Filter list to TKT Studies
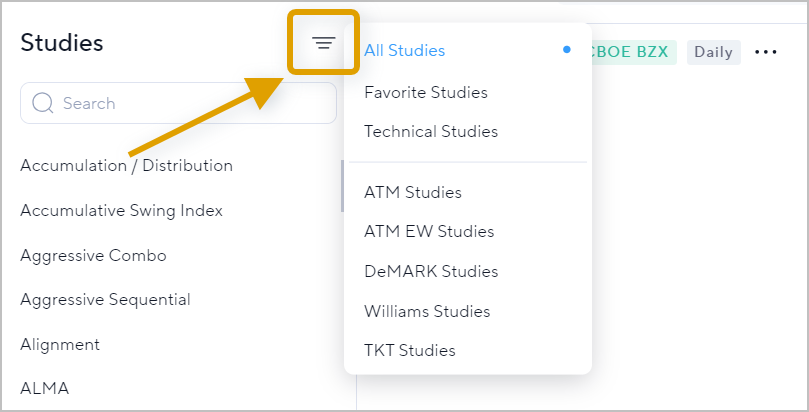The height and width of the screenshot is (412, 809). click(410, 351)
